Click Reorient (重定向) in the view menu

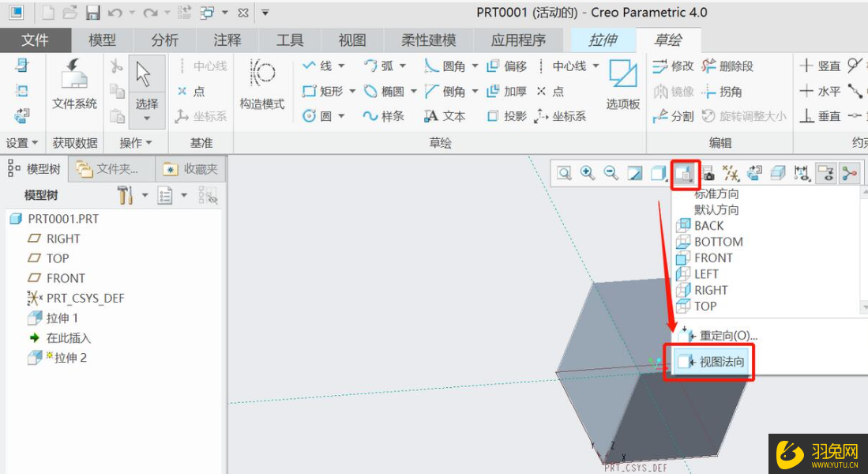point(718,336)
